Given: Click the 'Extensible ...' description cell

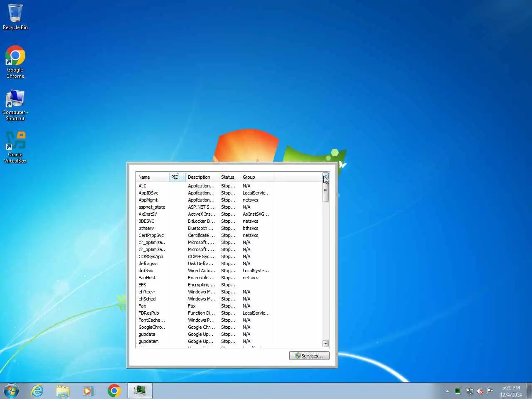Looking at the screenshot, I should (x=202, y=278).
